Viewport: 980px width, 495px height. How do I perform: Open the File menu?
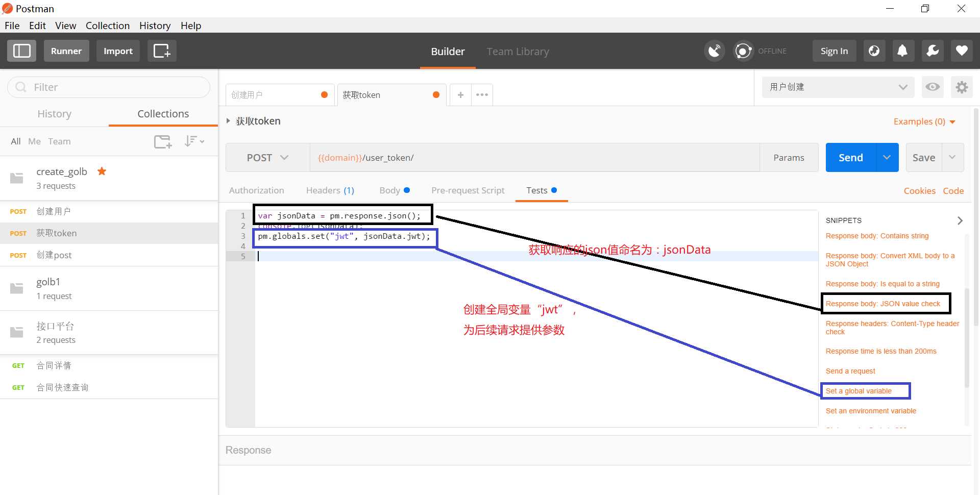[12, 26]
